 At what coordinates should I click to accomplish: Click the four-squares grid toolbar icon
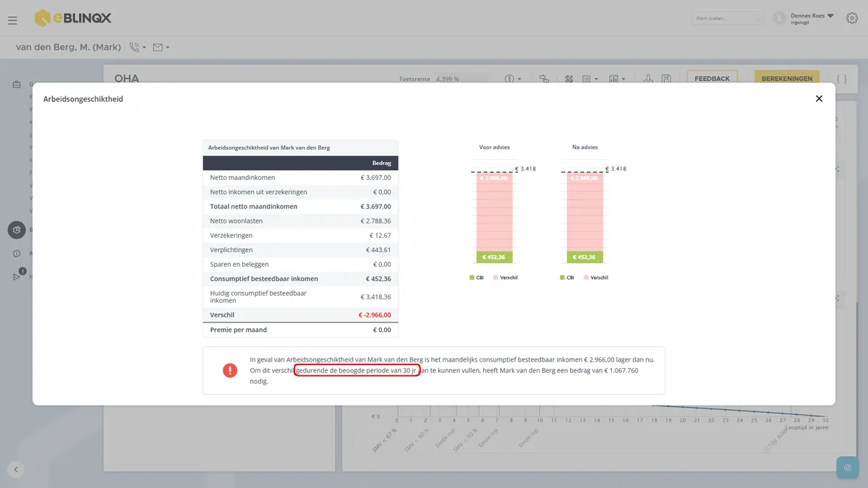[569, 78]
